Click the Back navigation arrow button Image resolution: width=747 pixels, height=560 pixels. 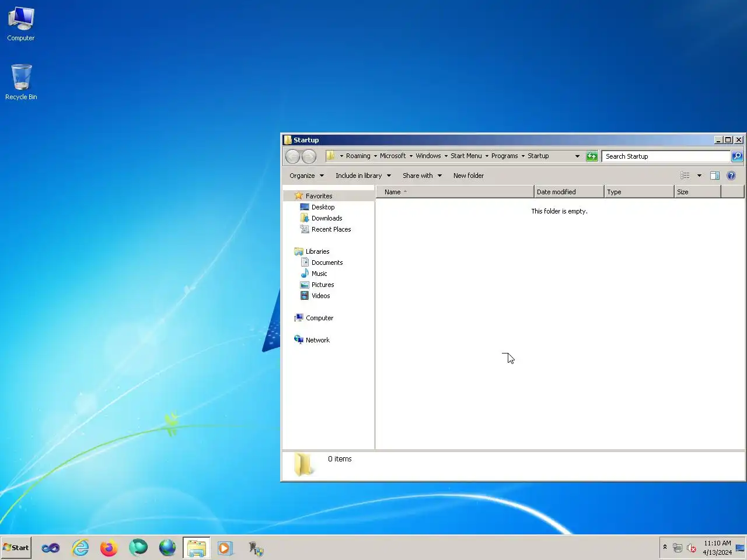[292, 156]
